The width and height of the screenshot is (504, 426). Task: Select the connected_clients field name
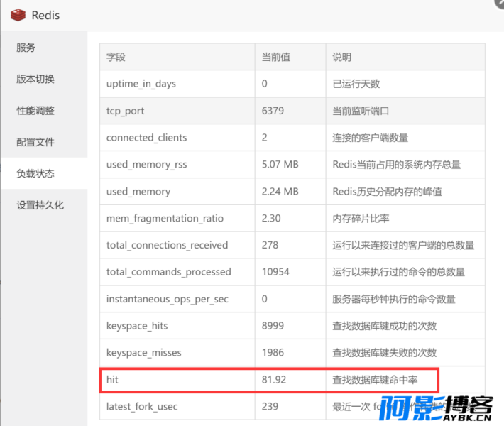point(148,138)
